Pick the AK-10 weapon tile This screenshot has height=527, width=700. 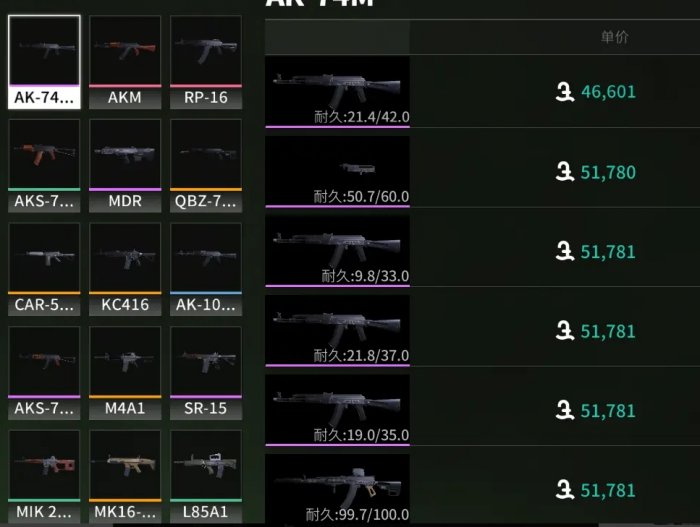pyautogui.click(x=206, y=269)
